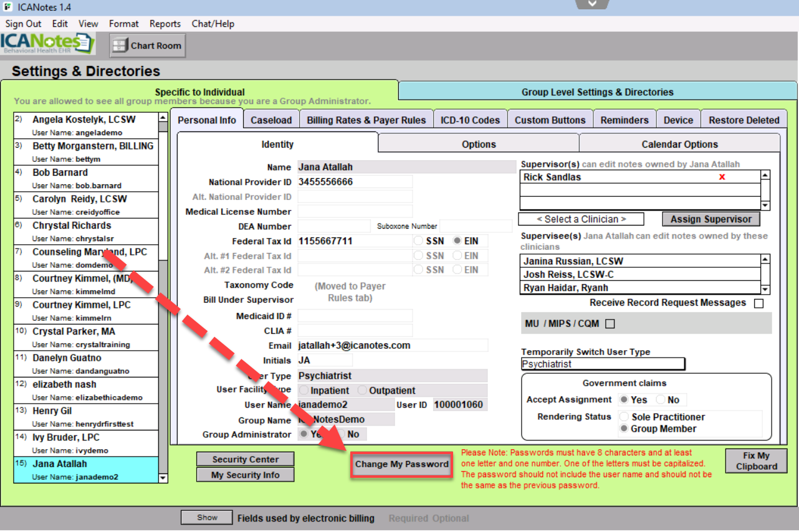Check the MU / MIPS / CQM box
Viewport: 799px width, 532px height.
tap(610, 323)
